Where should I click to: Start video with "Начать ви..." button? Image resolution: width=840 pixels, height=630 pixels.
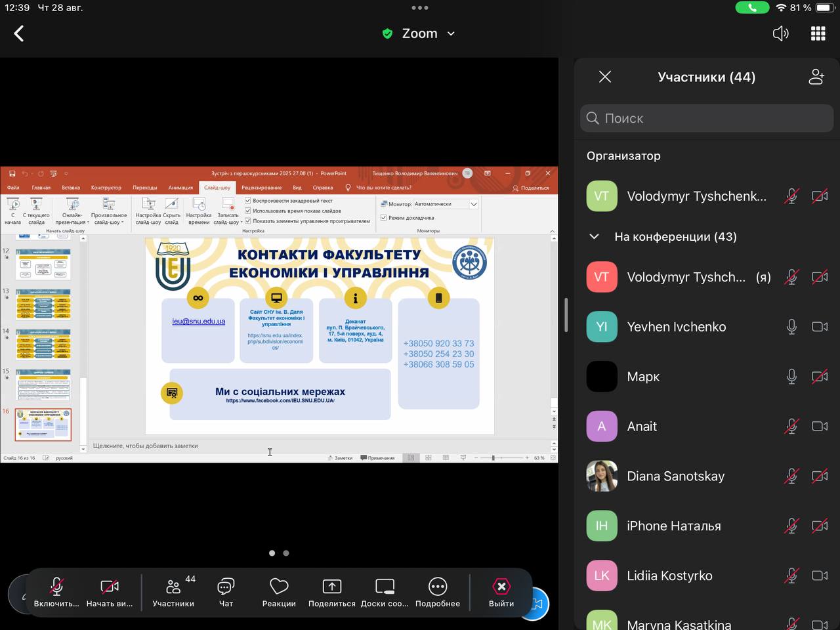pos(110,591)
